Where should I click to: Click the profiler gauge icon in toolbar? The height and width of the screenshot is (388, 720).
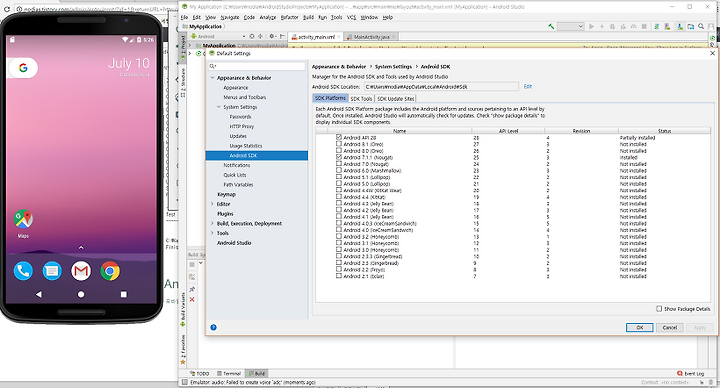(x=634, y=27)
